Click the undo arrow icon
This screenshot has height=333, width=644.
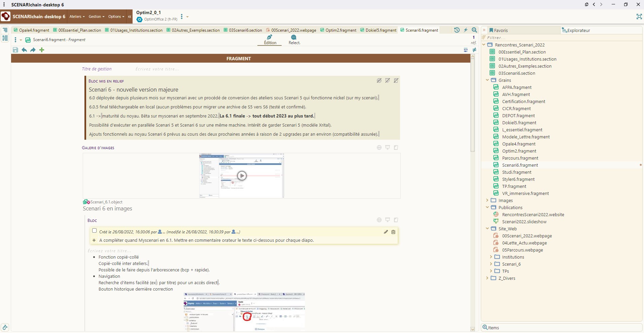[x=24, y=50]
